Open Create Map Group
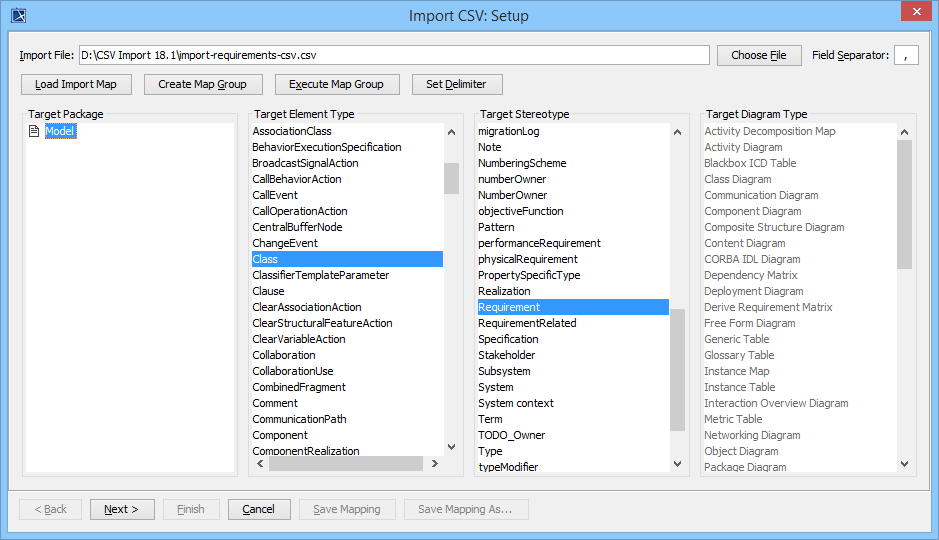 203,84
